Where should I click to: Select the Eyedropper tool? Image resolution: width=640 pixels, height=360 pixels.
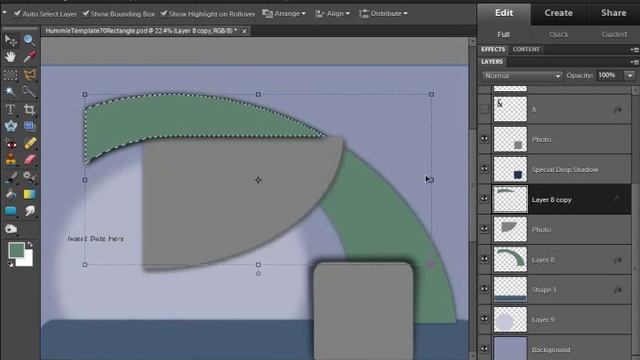click(29, 57)
